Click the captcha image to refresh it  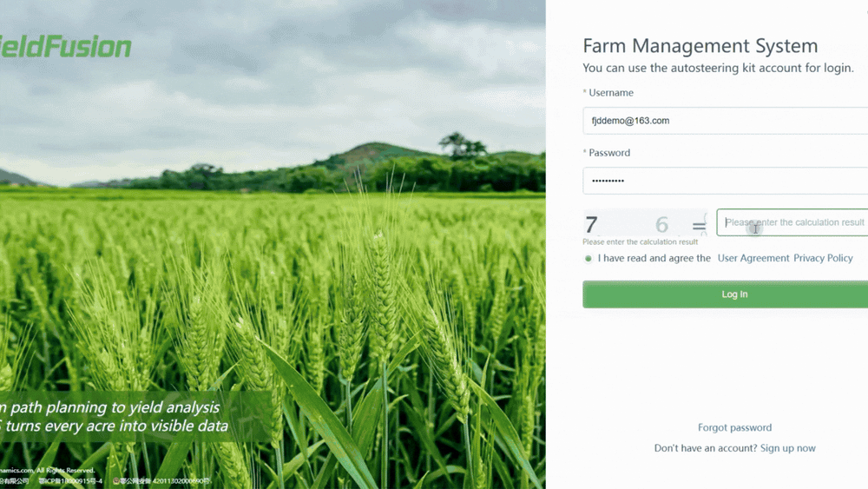pos(646,223)
